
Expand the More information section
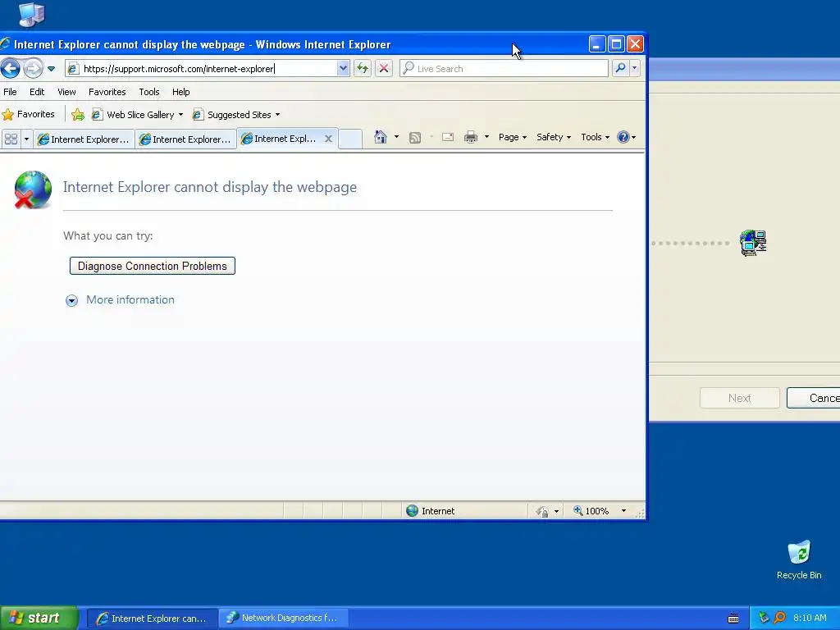72,300
